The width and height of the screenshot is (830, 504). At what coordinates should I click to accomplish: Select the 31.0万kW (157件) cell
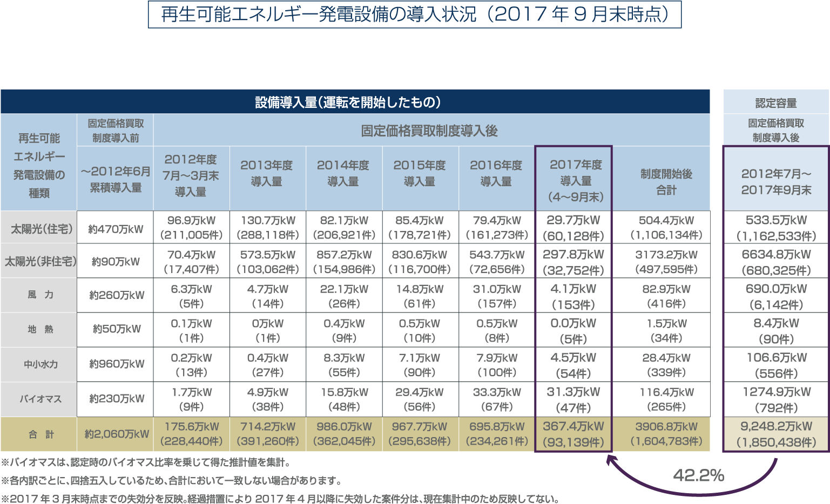(x=496, y=296)
